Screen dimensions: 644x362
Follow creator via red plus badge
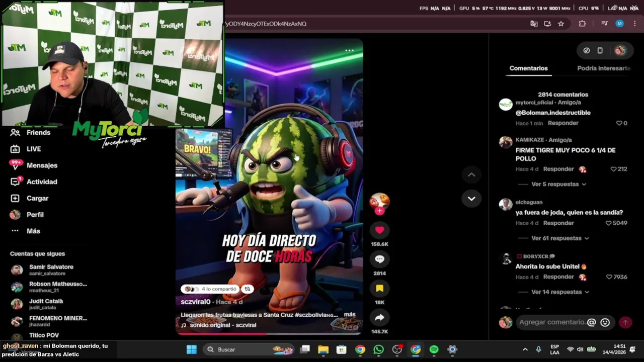pyautogui.click(x=379, y=211)
